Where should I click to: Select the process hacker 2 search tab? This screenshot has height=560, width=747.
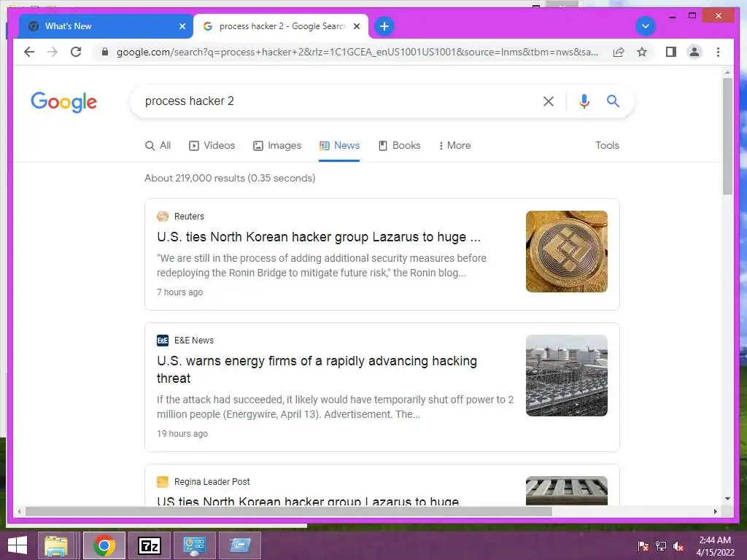(281, 26)
